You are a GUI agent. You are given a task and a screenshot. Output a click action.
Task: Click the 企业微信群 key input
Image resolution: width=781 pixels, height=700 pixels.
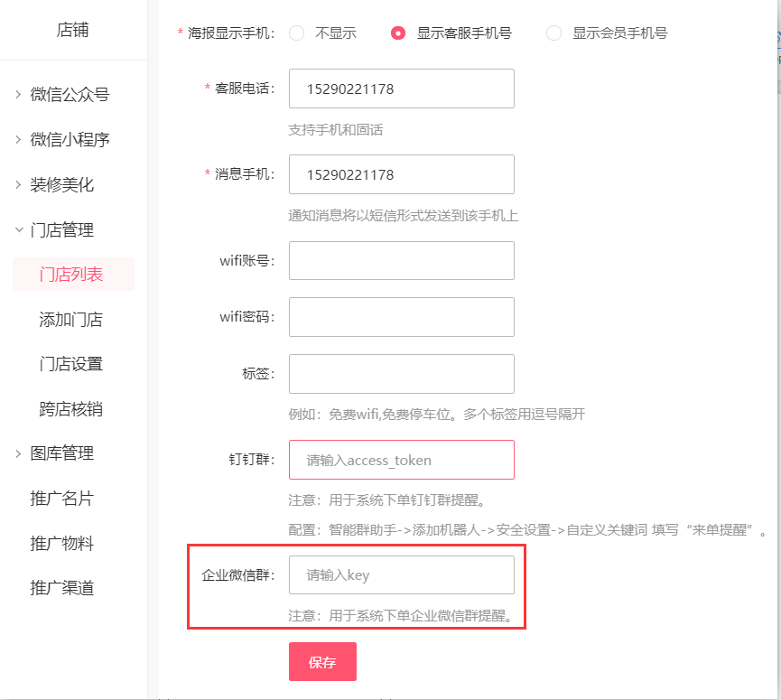coord(402,575)
